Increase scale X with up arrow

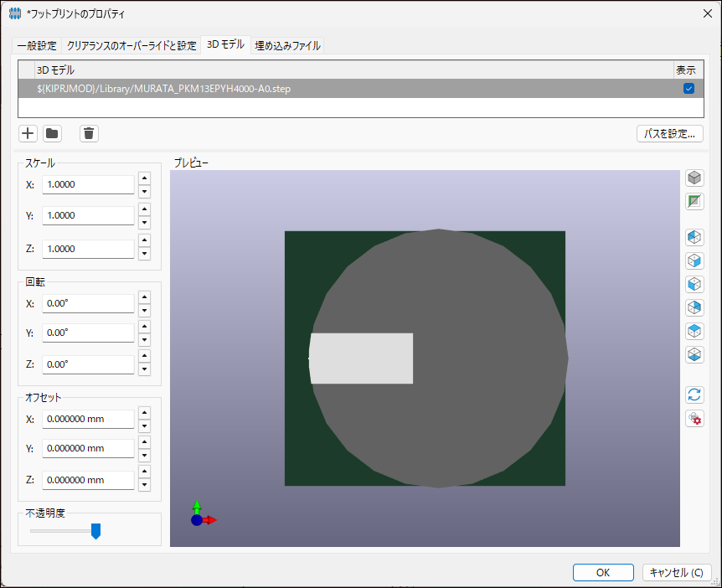tap(144, 178)
